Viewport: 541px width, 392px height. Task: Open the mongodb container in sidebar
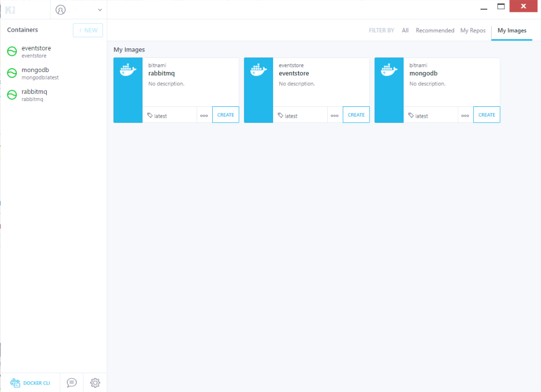point(54,73)
